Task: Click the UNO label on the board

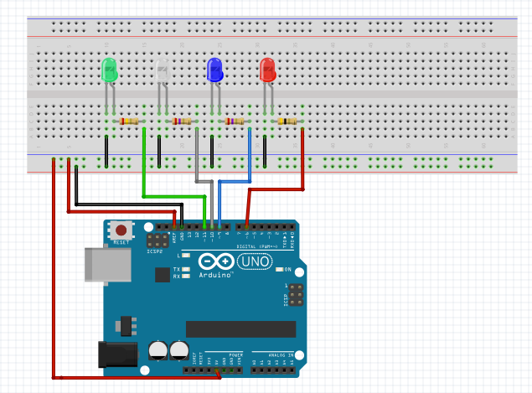Action: pos(255,261)
